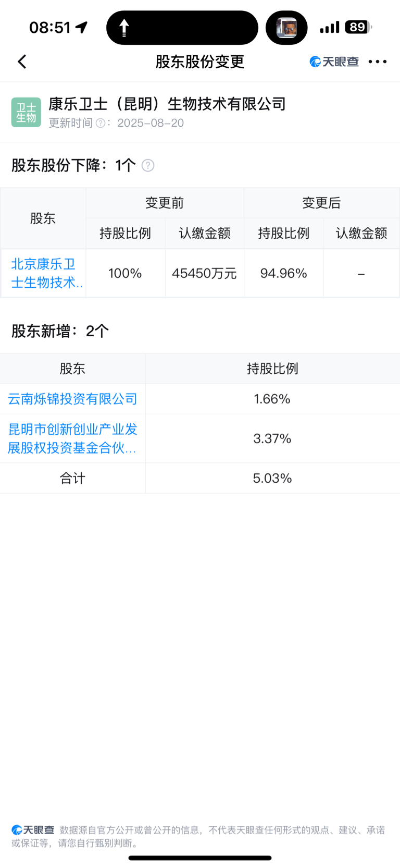Viewport: 400px width, 868px height.
Task: Tap the profile avatar in status bar
Action: coord(286,28)
